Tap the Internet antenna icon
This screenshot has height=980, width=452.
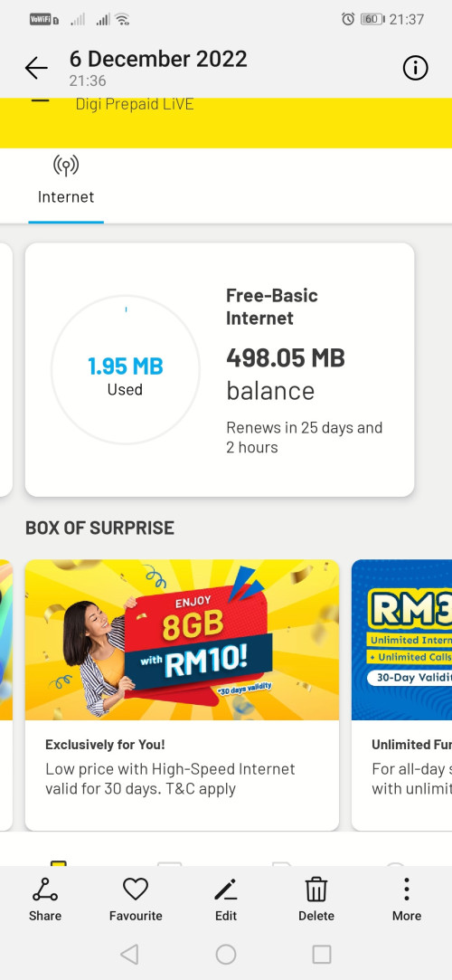(66, 167)
